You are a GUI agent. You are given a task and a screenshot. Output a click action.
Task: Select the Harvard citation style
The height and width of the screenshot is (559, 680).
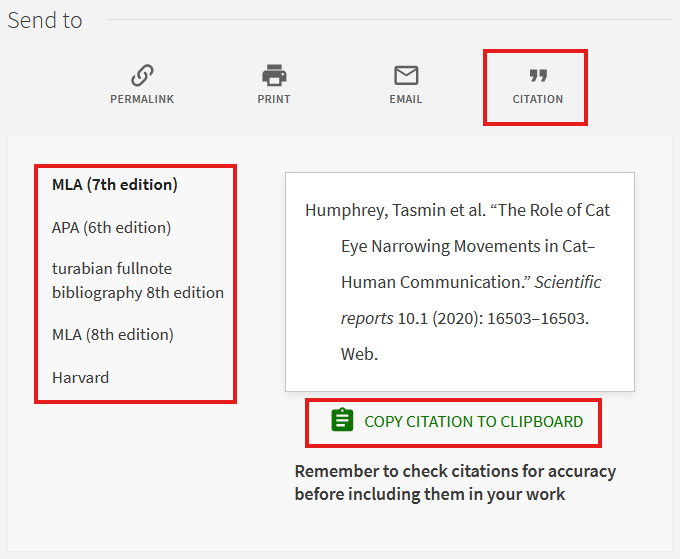(x=80, y=378)
